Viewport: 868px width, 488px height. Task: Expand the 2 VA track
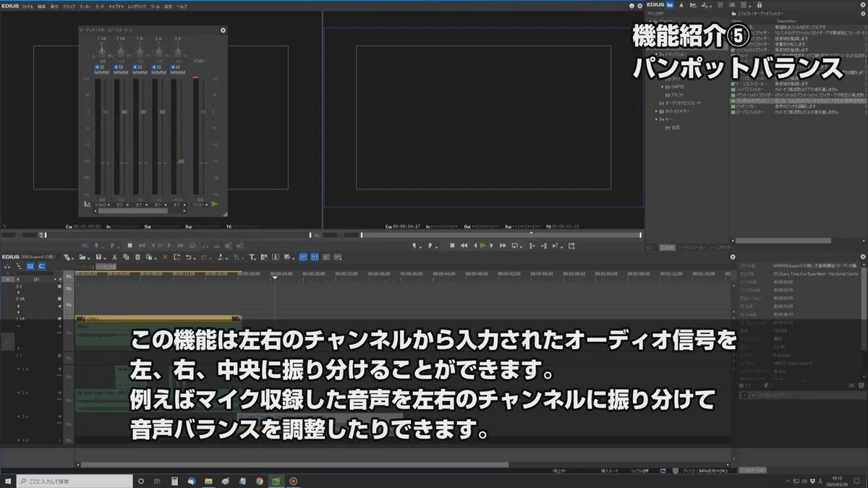coord(19,306)
